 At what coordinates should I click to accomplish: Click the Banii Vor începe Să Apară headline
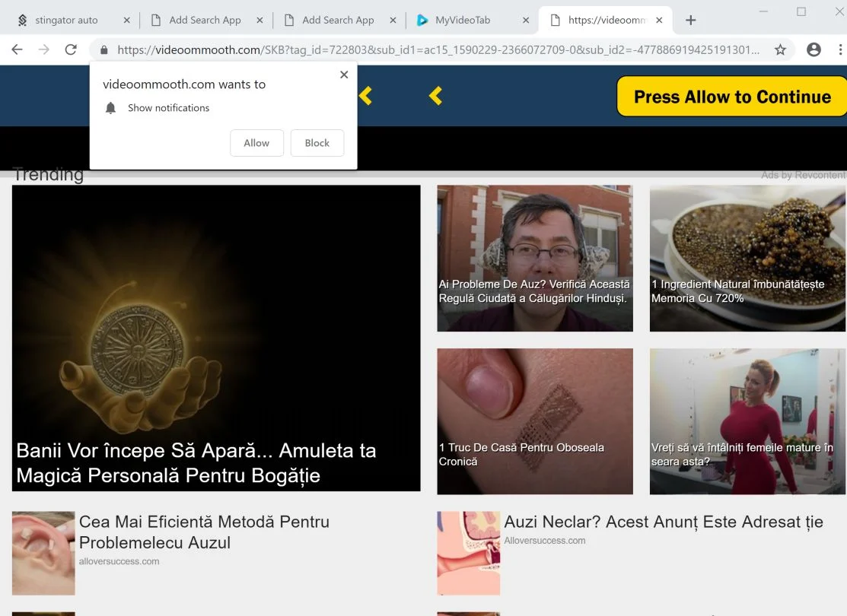point(196,463)
